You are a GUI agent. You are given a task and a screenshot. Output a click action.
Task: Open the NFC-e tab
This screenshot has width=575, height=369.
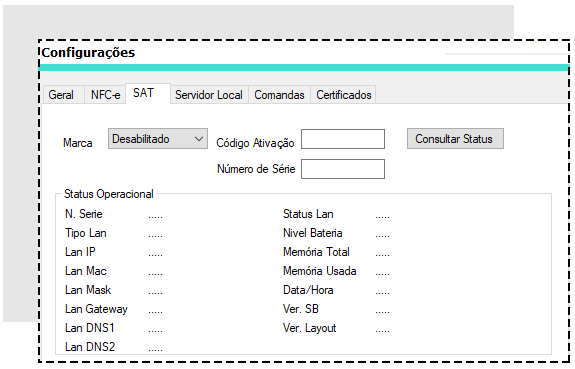coord(105,95)
